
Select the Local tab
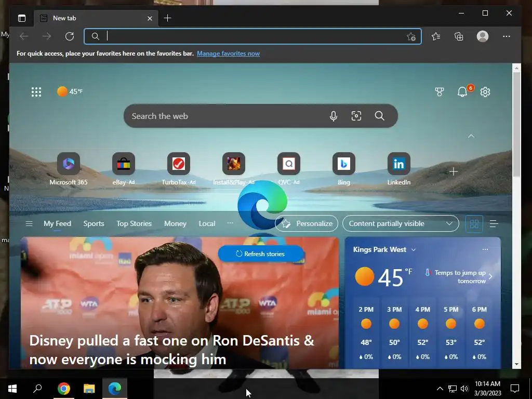click(207, 223)
